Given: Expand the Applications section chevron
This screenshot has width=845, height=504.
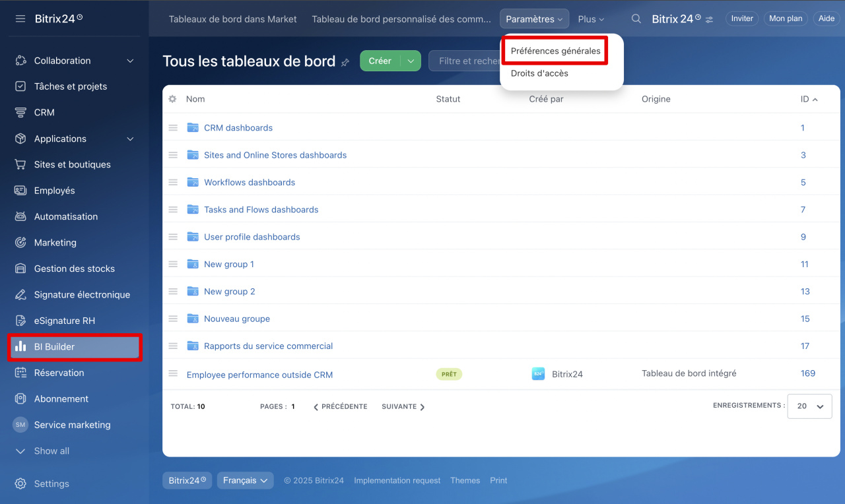Looking at the screenshot, I should tap(130, 139).
